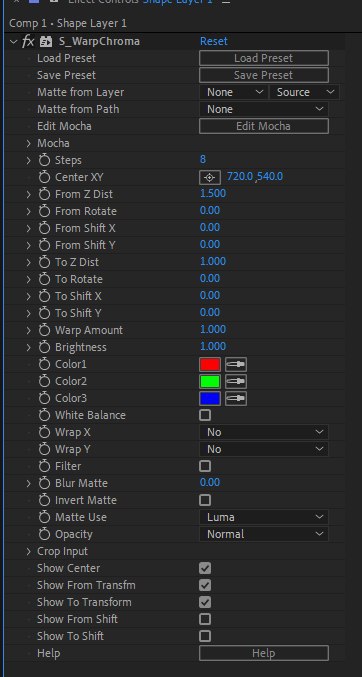
Task: Click the Help button
Action: point(264,653)
